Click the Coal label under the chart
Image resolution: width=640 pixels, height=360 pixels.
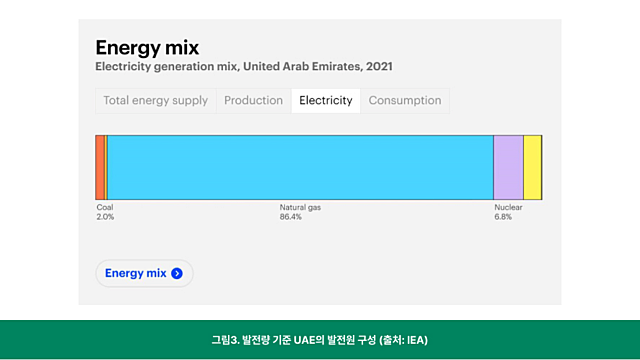click(x=105, y=207)
